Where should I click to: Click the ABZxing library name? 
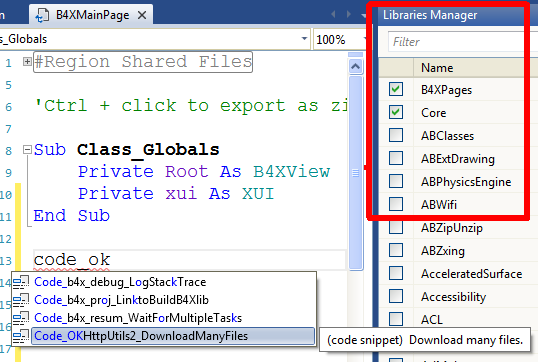pos(443,251)
